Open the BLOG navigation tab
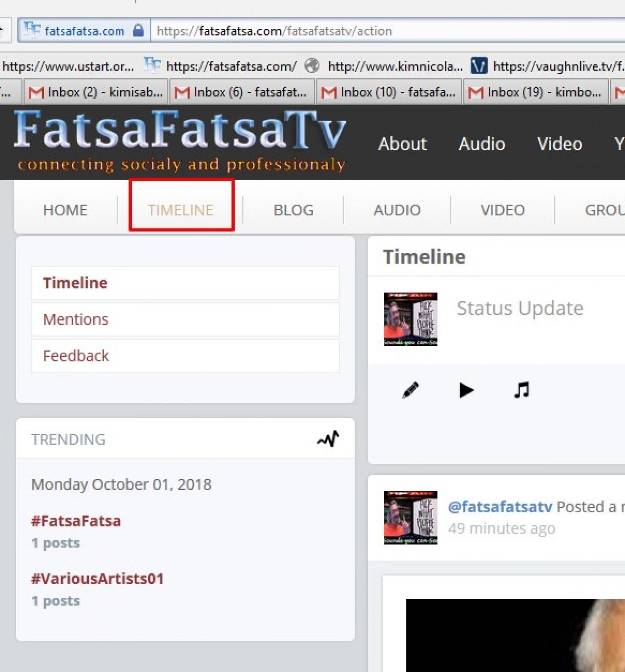This screenshot has width=625, height=672. tap(293, 210)
